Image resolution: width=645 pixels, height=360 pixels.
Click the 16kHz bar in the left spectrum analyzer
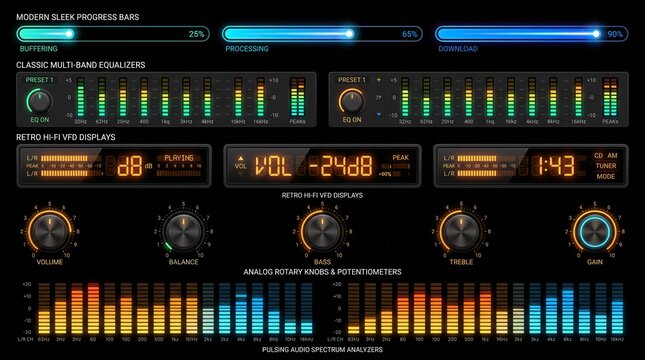point(306,309)
